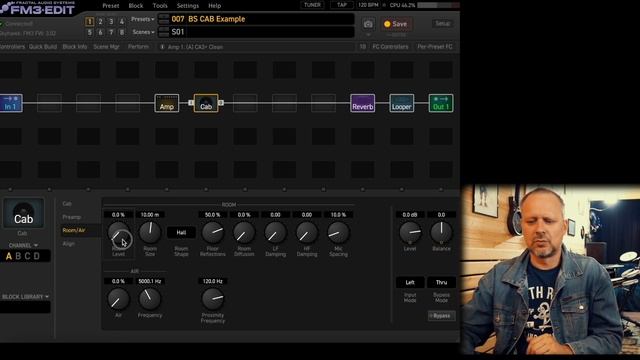The image size is (640, 360).
Task: Open the Scene Mgr tab
Action: (106, 47)
